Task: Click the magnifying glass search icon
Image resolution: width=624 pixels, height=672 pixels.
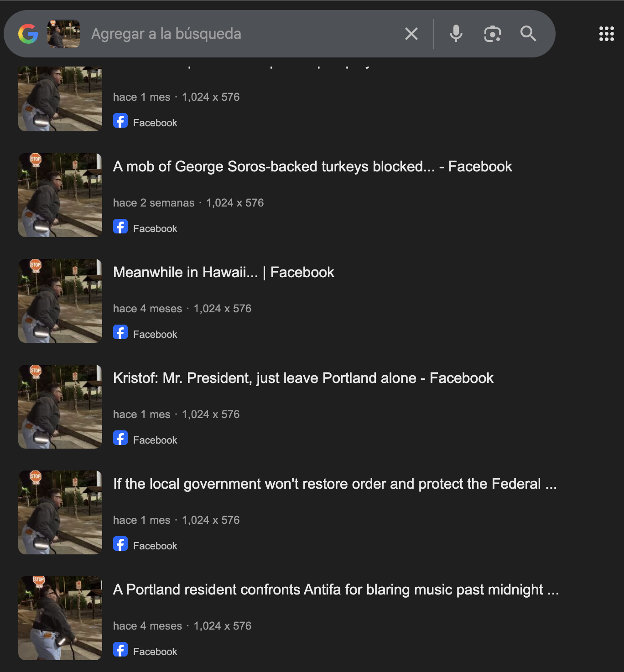Action: pos(528,34)
